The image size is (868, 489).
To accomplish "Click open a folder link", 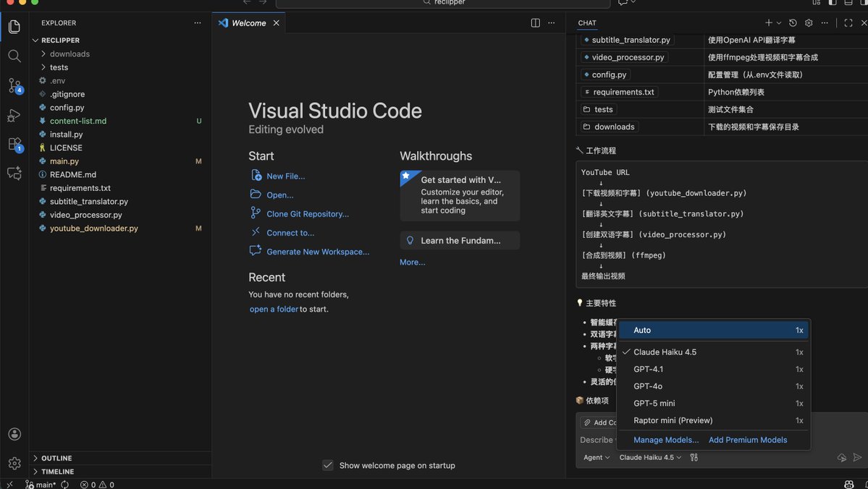I will click(274, 309).
